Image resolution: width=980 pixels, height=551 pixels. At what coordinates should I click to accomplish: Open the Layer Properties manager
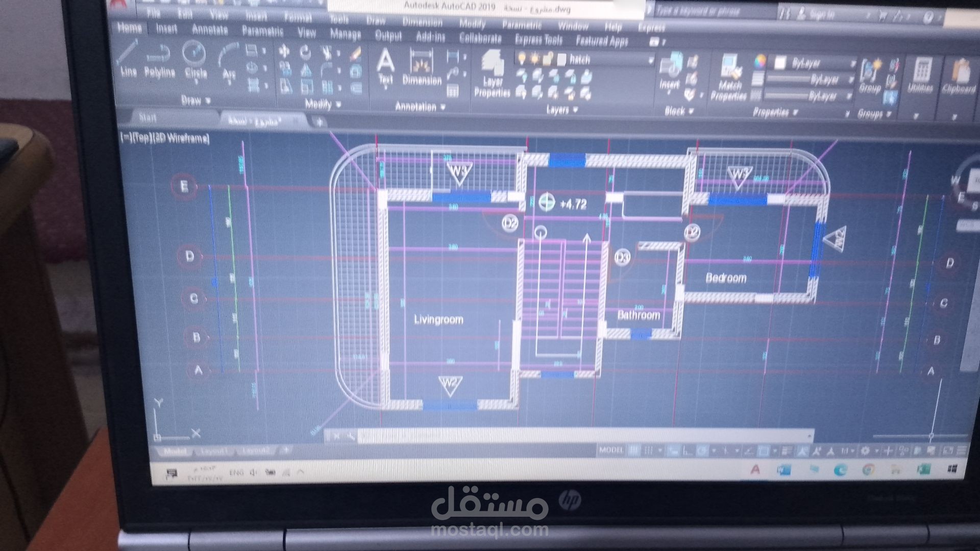tap(492, 74)
